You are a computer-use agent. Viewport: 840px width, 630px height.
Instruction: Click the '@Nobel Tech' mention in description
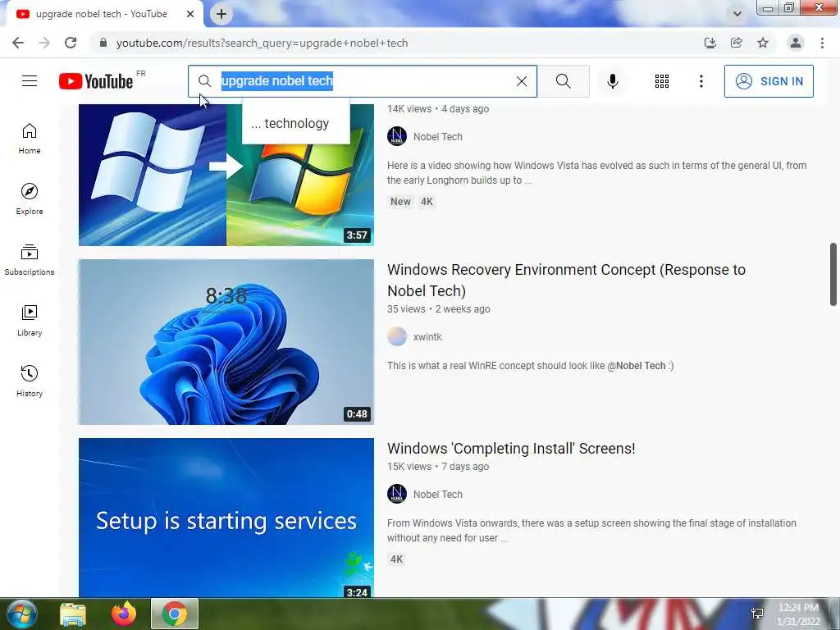coord(636,366)
